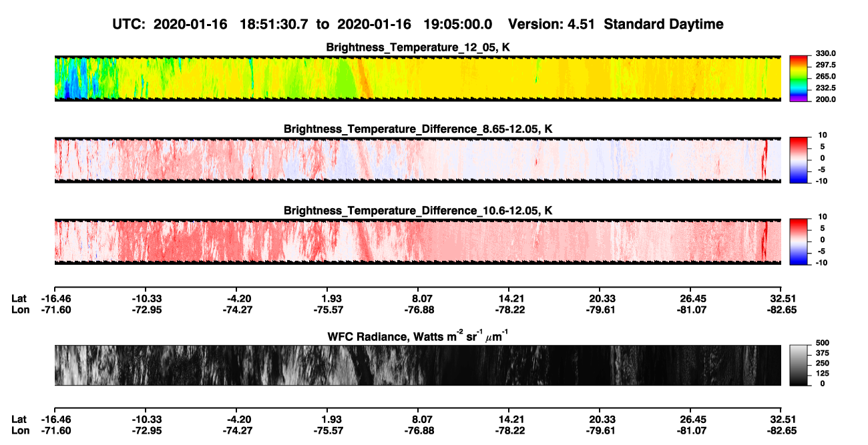Click longitude -72.95 below the WFC panel
This screenshot has width=868, height=445.
146,430
